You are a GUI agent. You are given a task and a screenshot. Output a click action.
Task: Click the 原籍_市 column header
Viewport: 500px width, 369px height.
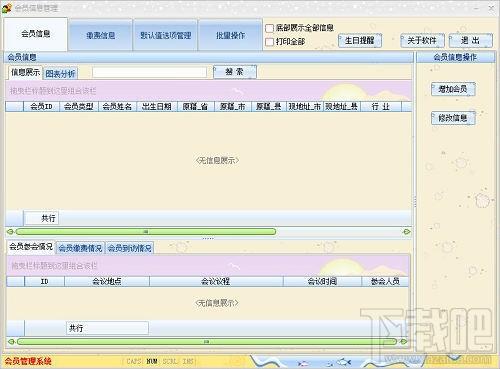[x=233, y=107]
